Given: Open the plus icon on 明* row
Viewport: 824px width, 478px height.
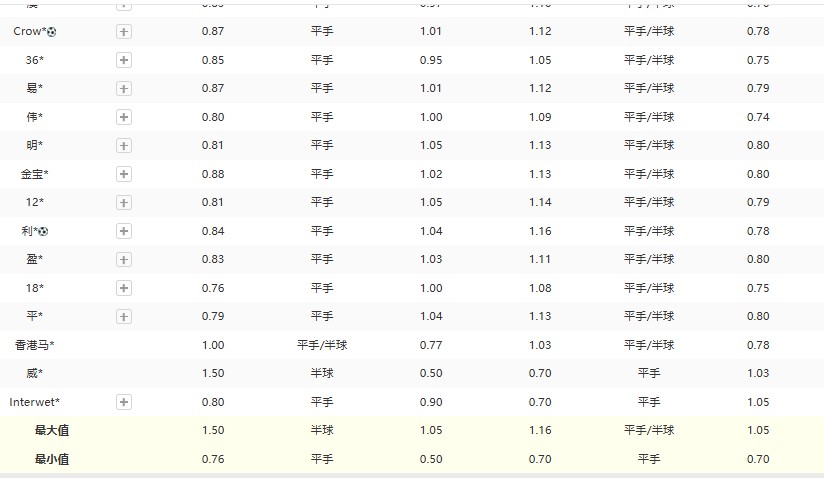Looking at the screenshot, I should (124, 146).
